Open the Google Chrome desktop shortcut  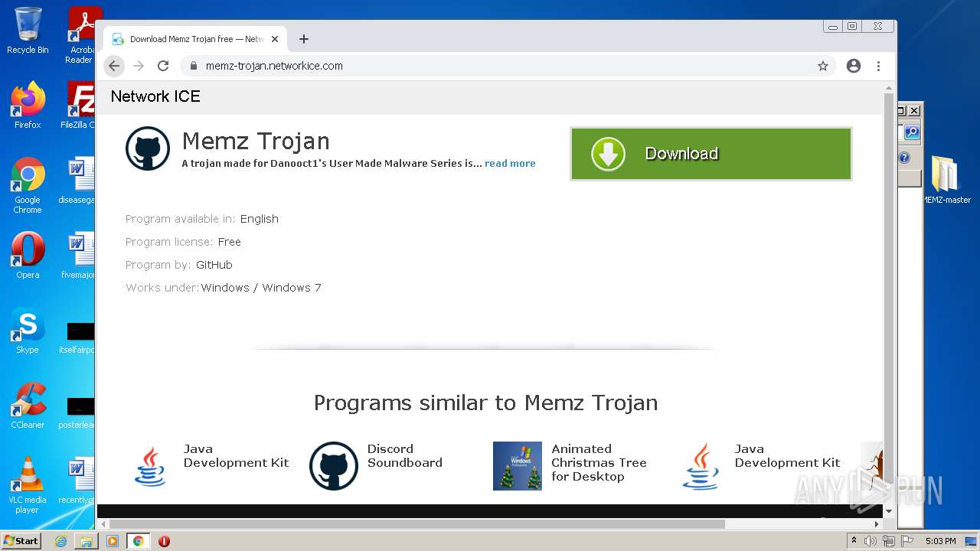pos(28,186)
